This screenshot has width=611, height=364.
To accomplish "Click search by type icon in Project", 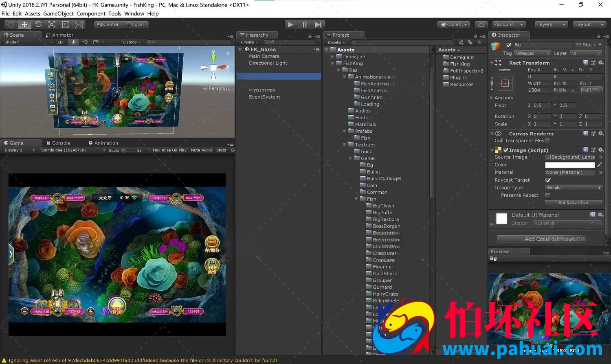I will (x=461, y=42).
